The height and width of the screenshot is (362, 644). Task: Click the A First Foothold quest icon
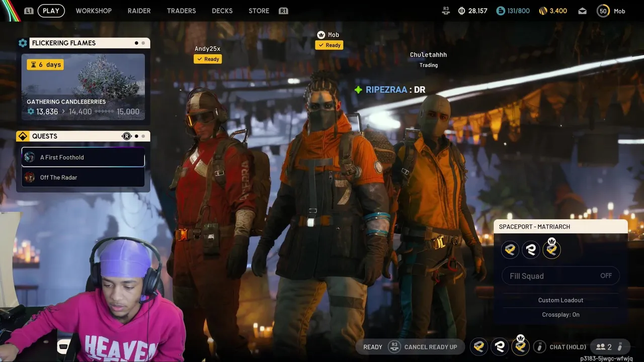30,157
